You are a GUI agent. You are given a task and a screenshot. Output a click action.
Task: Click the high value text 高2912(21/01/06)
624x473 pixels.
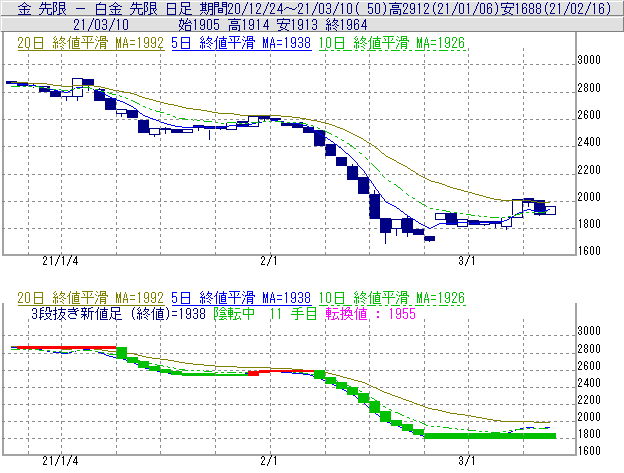click(443, 8)
